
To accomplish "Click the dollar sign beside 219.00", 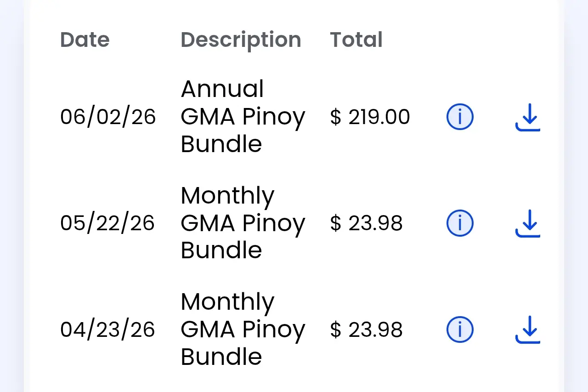I will pos(336,117).
